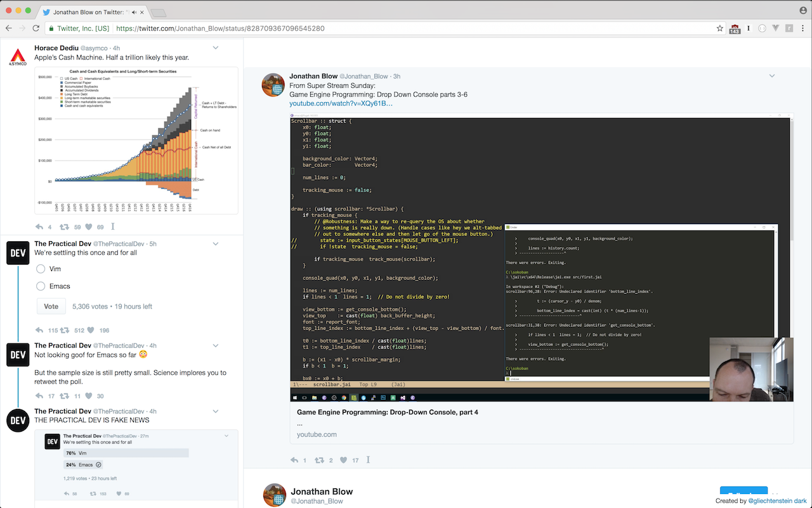
Task: Like Horace Dediu's tweet
Action: point(89,227)
